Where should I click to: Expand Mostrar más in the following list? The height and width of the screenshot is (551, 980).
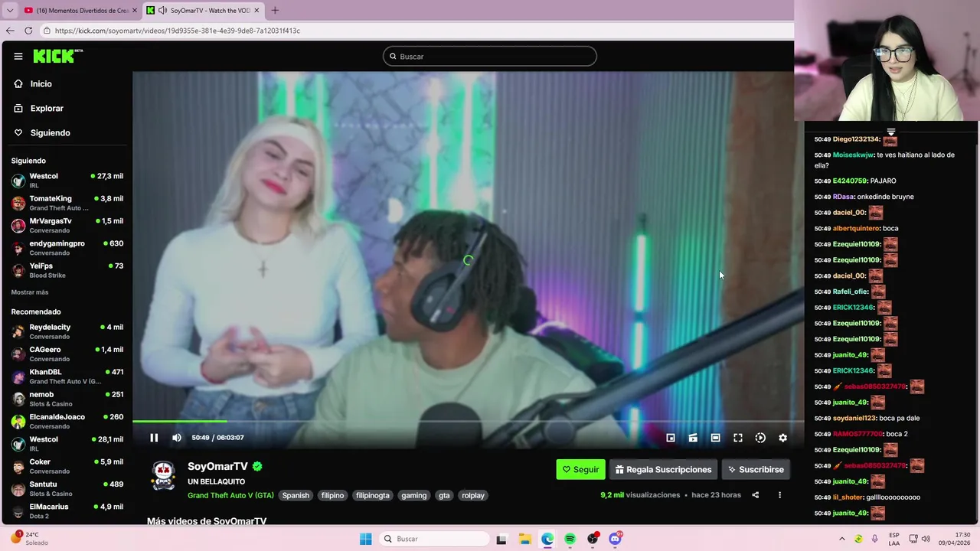tap(30, 292)
